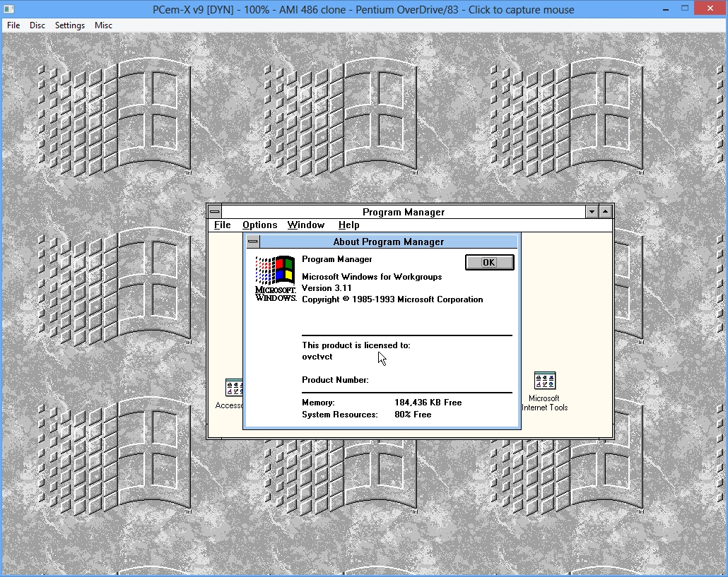The width and height of the screenshot is (728, 577).
Task: Open PCem-X Misc menu
Action: tap(103, 25)
